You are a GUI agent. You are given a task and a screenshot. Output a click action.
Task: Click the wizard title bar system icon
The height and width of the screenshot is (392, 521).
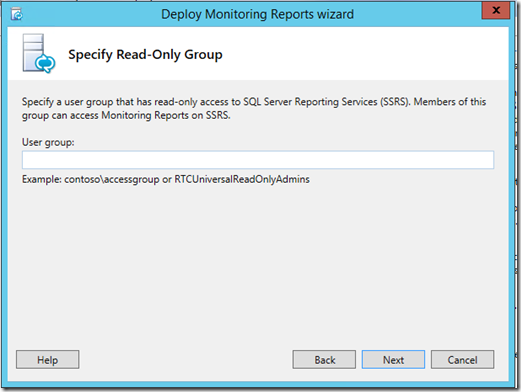point(16,14)
